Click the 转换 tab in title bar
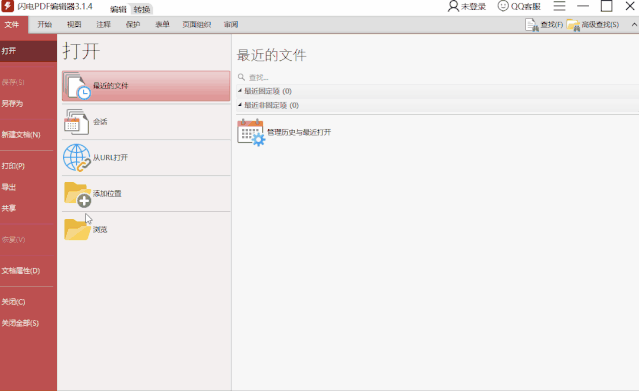Screen dimensions: 639x391 142,9
